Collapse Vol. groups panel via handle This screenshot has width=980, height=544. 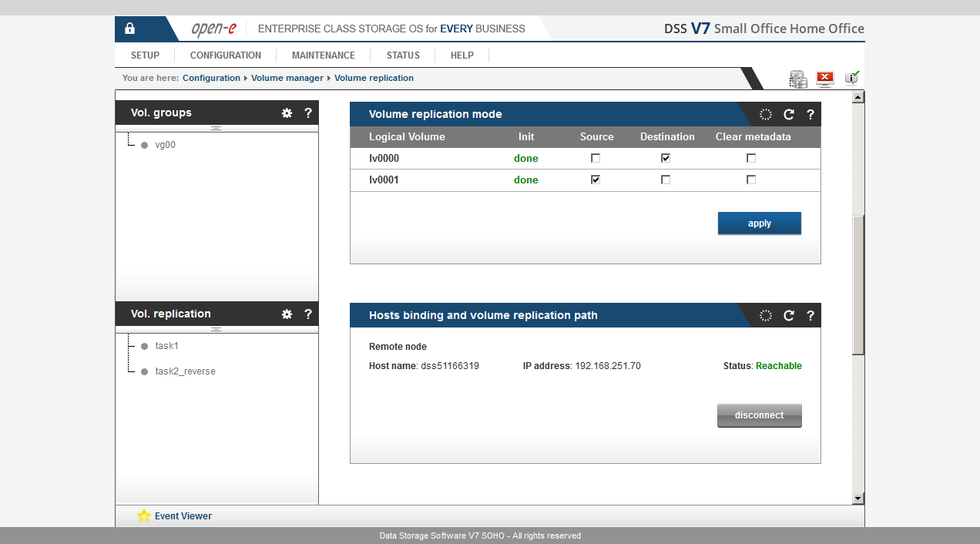tap(216, 128)
